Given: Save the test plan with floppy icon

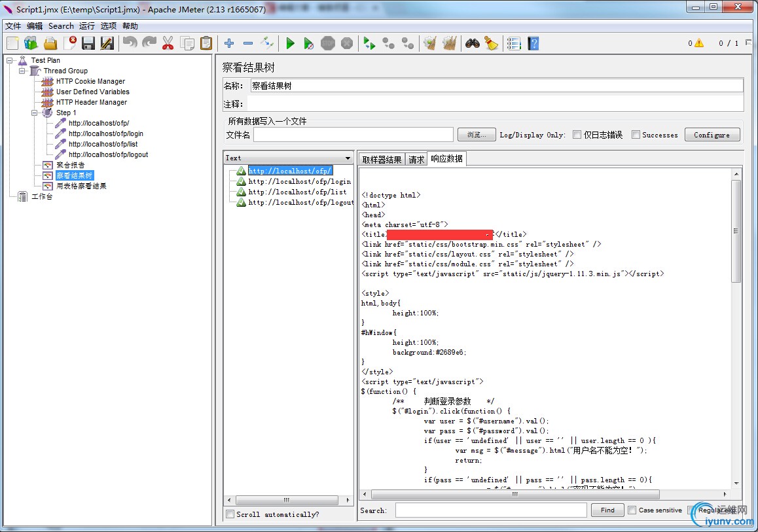Looking at the screenshot, I should pyautogui.click(x=88, y=43).
